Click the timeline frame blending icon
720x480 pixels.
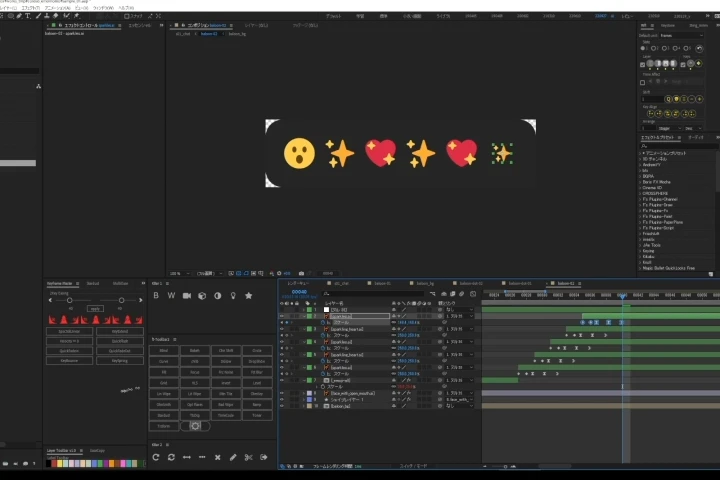[x=452, y=294]
